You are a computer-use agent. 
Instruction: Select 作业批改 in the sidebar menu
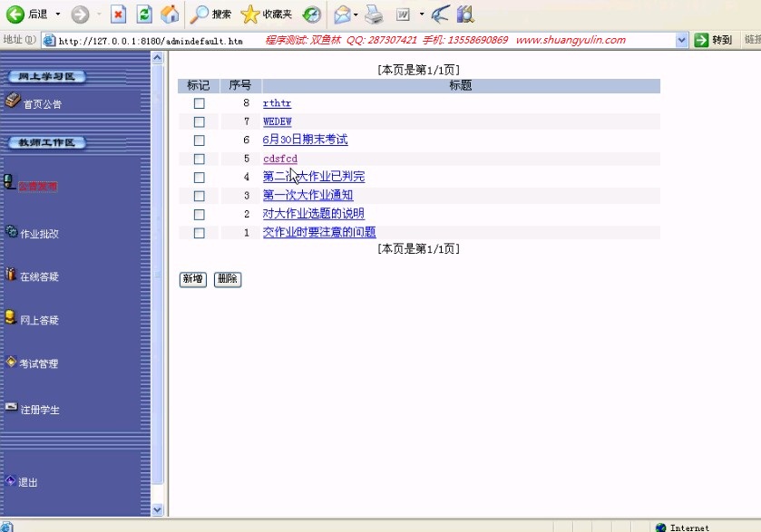(x=39, y=234)
